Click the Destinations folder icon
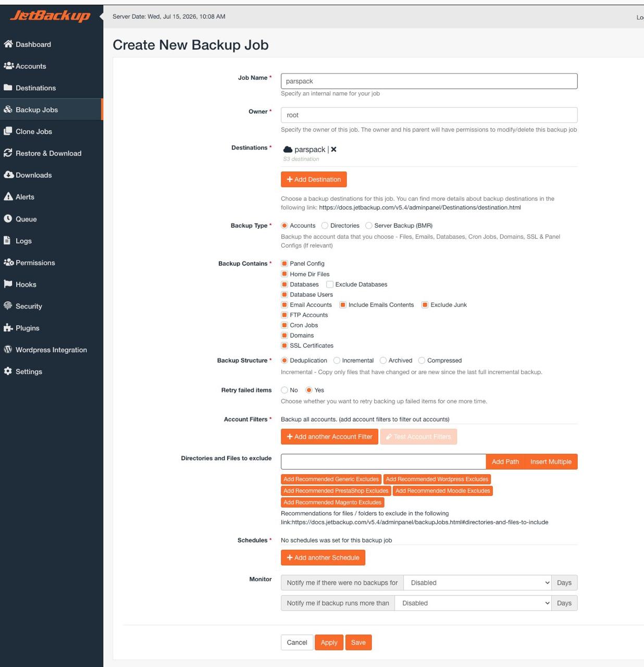This screenshot has height=667, width=644. [8, 88]
